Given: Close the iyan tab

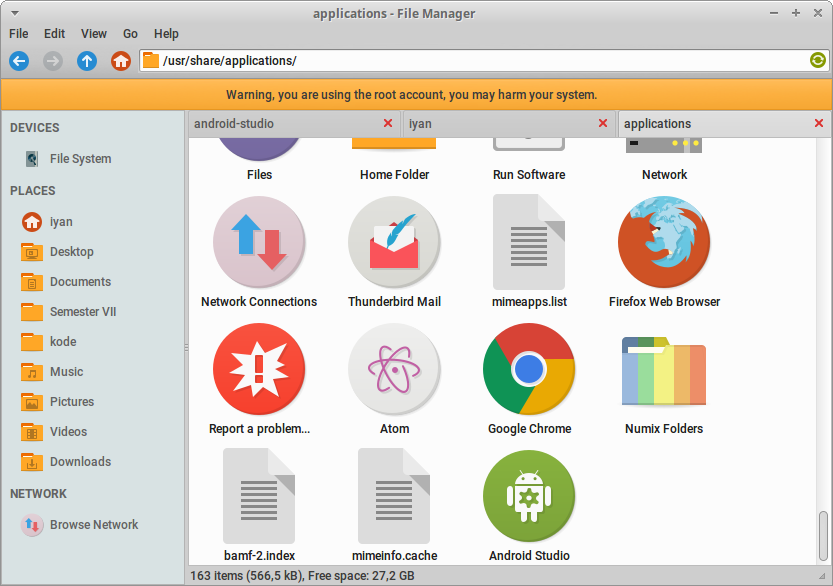Looking at the screenshot, I should point(602,123).
